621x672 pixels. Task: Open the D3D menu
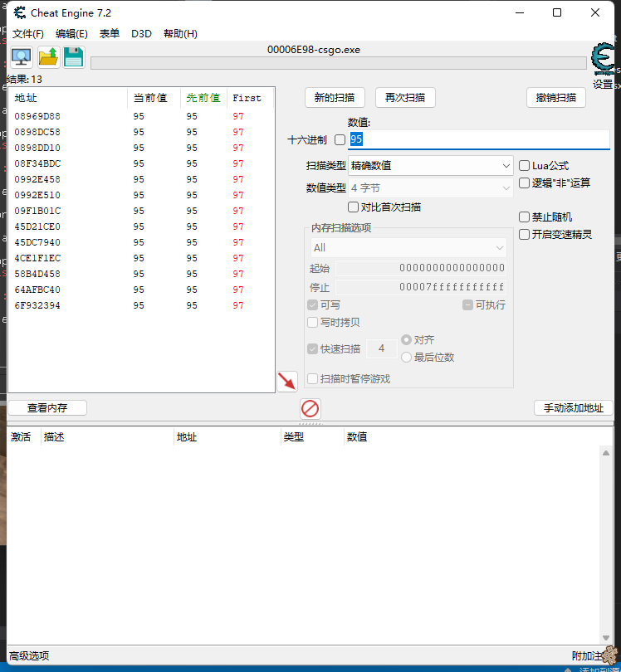141,33
